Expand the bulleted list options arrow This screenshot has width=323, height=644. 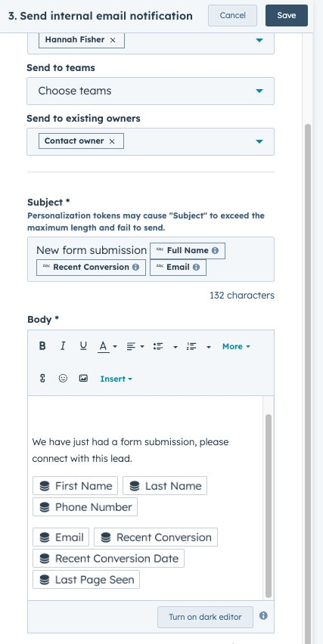click(175, 347)
